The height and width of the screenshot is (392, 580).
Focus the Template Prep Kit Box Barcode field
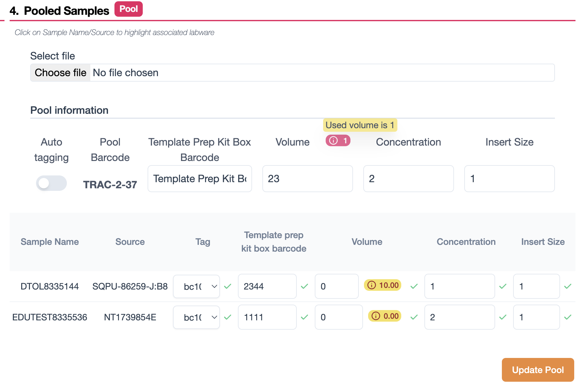200,179
